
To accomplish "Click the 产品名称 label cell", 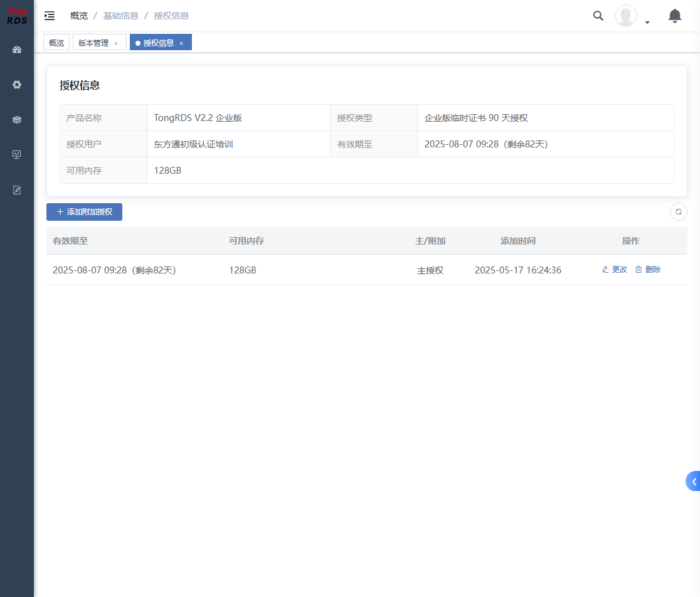I will pyautogui.click(x=103, y=118).
